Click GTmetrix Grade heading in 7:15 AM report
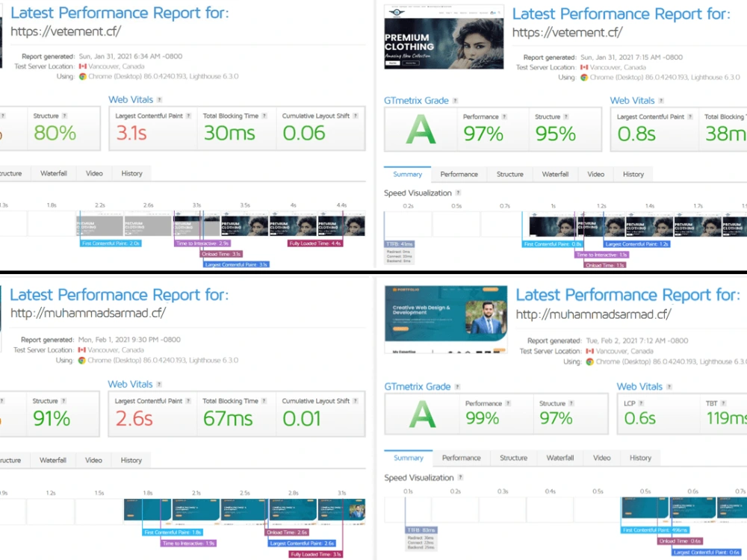Image resolution: width=747 pixels, height=560 pixels. pos(416,101)
